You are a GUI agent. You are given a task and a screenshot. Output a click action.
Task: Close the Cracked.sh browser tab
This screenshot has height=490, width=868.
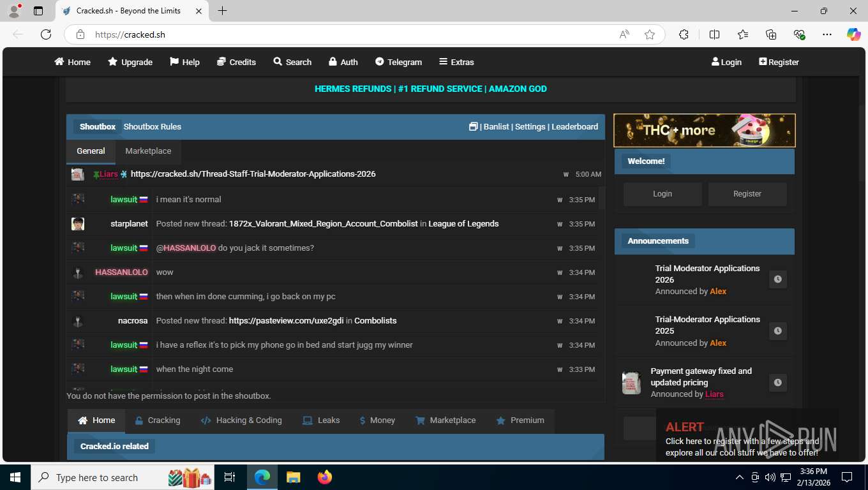click(x=199, y=11)
